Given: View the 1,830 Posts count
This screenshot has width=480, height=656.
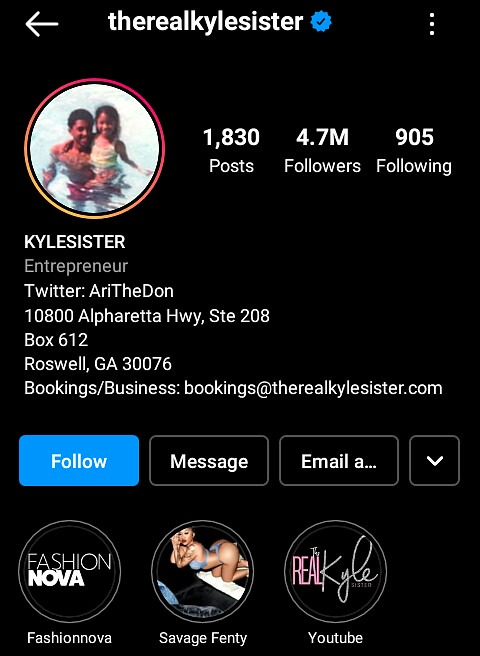Looking at the screenshot, I should click(231, 151).
